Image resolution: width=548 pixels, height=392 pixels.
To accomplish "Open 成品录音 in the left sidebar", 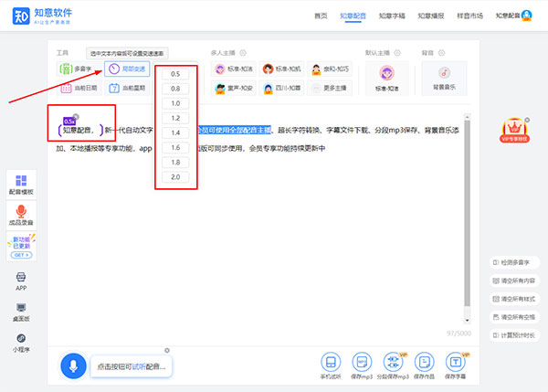I will point(21,216).
